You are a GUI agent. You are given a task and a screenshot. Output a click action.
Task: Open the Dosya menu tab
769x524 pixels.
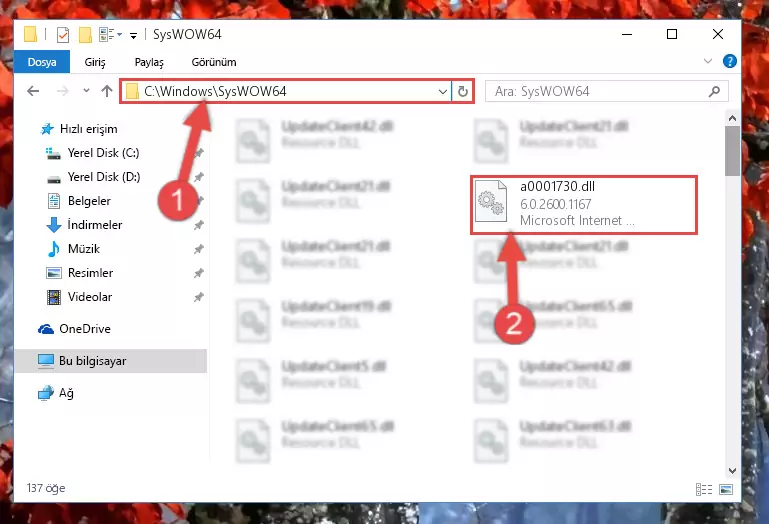[x=42, y=62]
